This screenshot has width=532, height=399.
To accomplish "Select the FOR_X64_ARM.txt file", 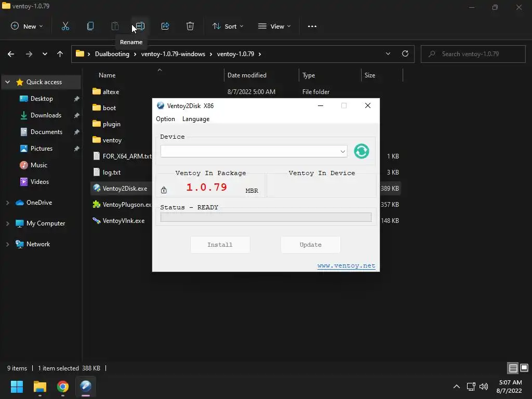I will 122,156.
